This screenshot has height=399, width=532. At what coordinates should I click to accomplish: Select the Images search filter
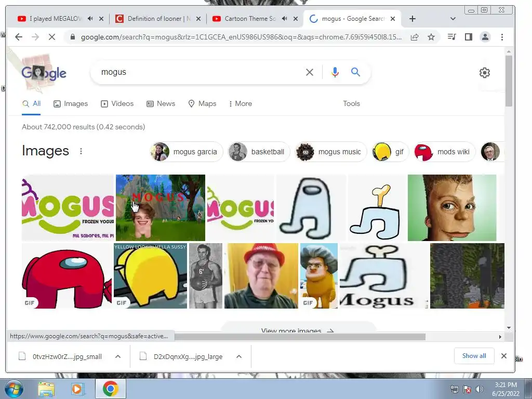coord(71,103)
